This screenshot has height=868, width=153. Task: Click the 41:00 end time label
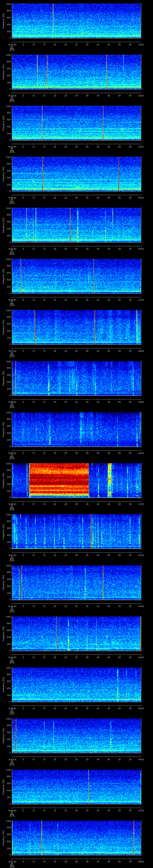141,504
